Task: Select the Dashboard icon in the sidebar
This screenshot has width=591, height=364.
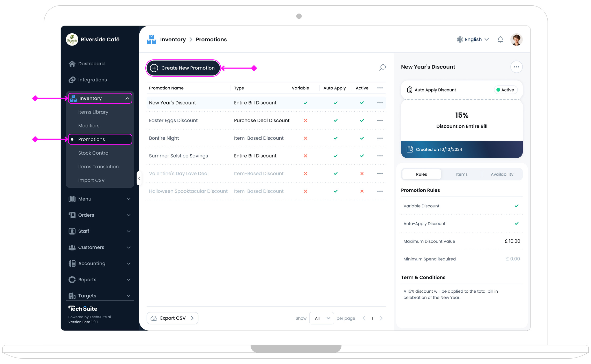Action: 72,63
